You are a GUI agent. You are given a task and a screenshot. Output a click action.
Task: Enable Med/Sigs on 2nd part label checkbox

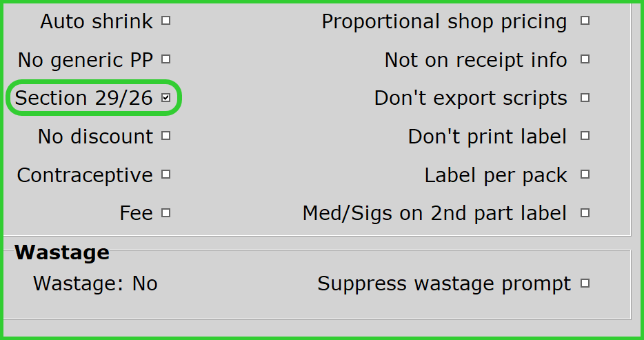tap(585, 213)
